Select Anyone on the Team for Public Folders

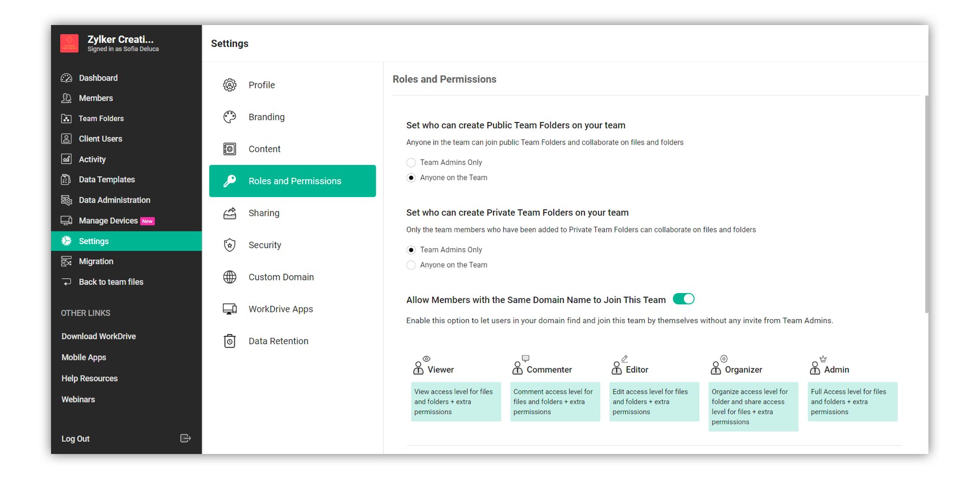tap(411, 178)
